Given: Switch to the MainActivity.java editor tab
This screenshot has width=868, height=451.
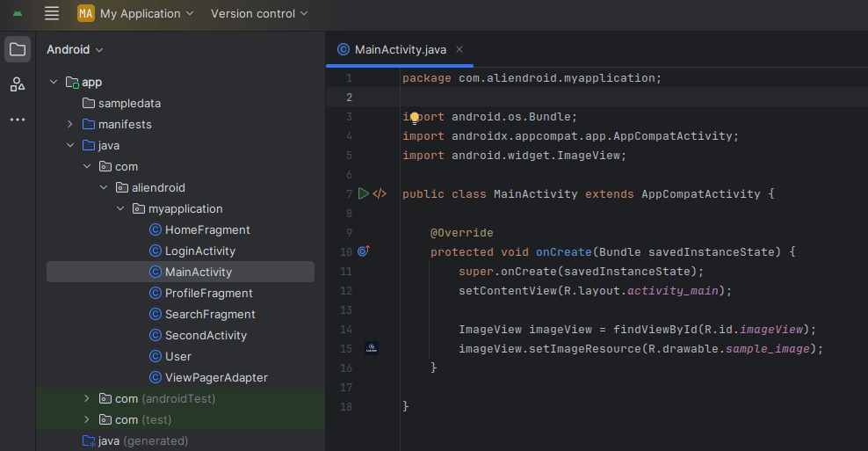Looking at the screenshot, I should [x=400, y=49].
